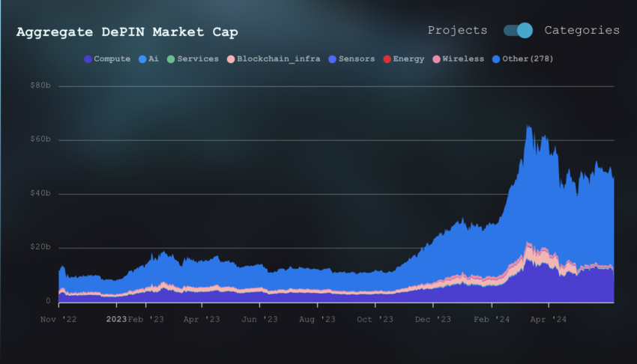Image resolution: width=637 pixels, height=364 pixels.
Task: Click the Services legend green dot
Action: [171, 59]
